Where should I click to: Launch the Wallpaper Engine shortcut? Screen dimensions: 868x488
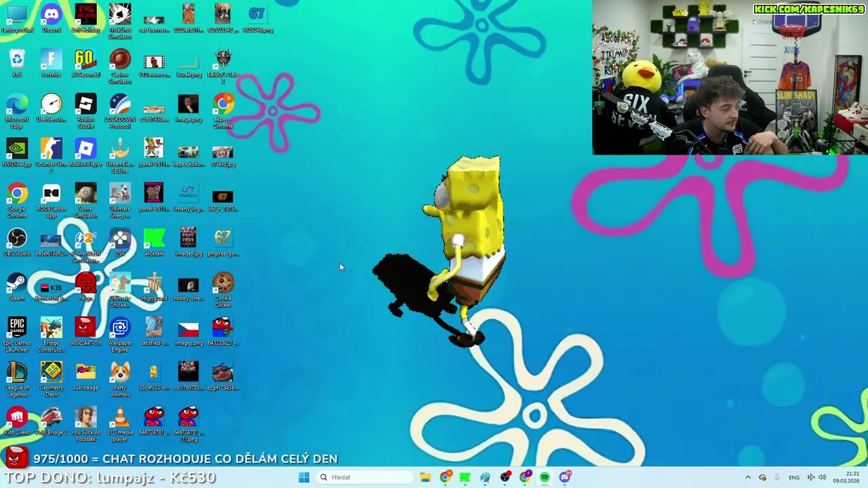pos(120,335)
